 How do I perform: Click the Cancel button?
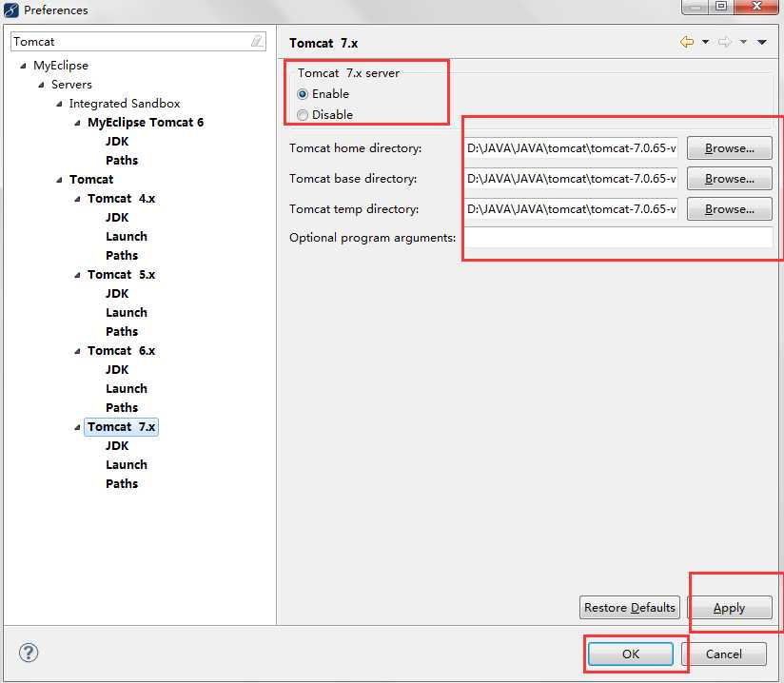click(723, 654)
